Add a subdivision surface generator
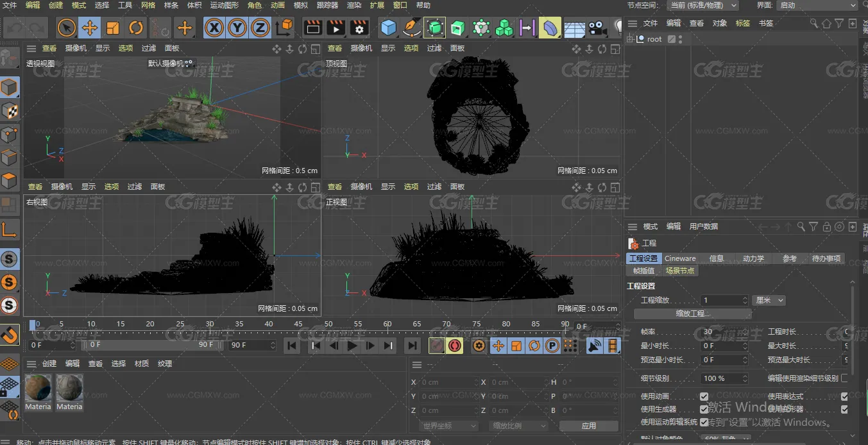 click(x=435, y=28)
